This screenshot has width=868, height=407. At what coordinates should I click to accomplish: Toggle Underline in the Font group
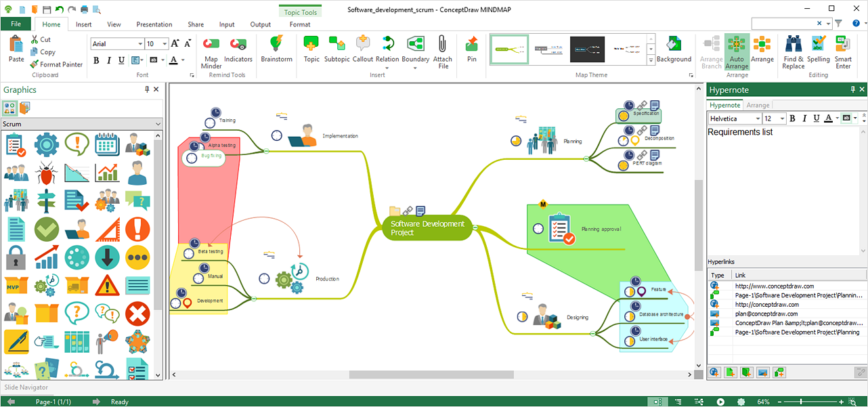tap(122, 60)
